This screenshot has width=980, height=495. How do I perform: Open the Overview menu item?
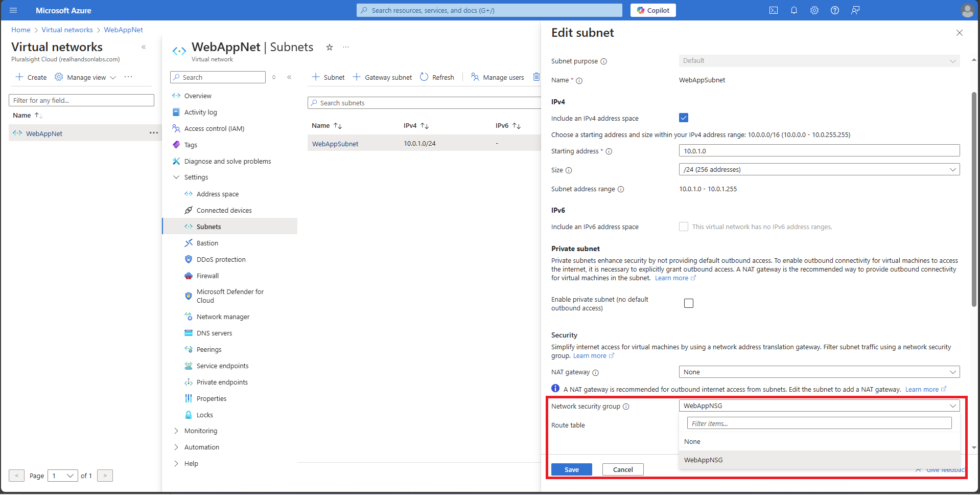click(x=198, y=96)
